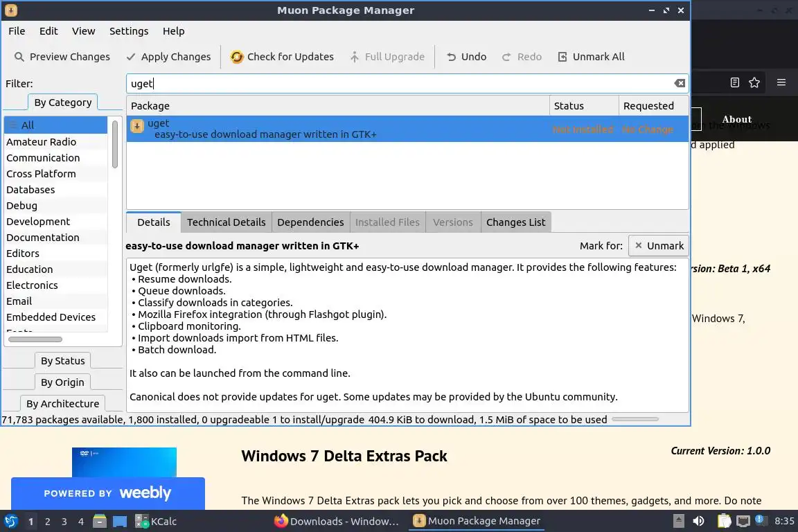The width and height of the screenshot is (798, 532).
Task: Click the Unmark button for uget
Action: coord(659,246)
